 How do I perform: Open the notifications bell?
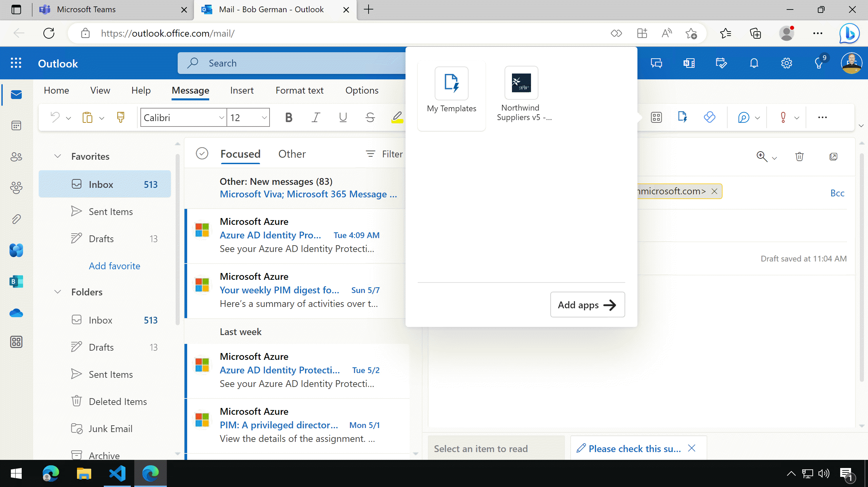(754, 63)
